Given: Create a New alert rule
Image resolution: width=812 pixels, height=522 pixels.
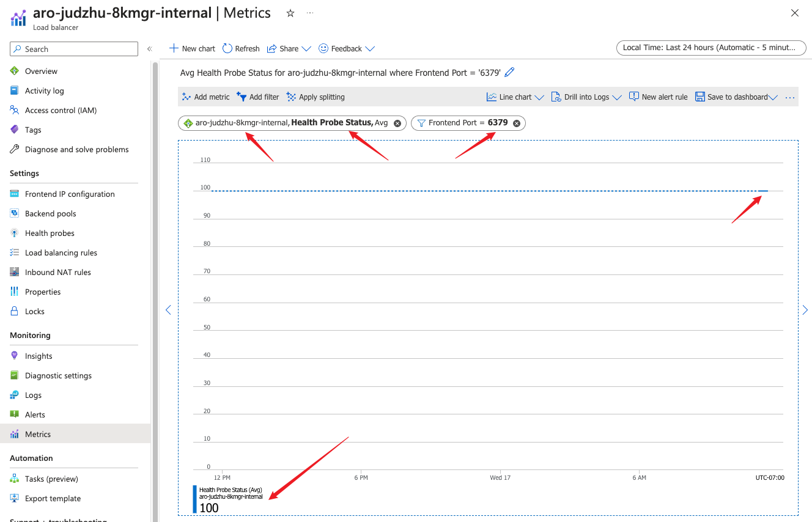Looking at the screenshot, I should [x=658, y=97].
